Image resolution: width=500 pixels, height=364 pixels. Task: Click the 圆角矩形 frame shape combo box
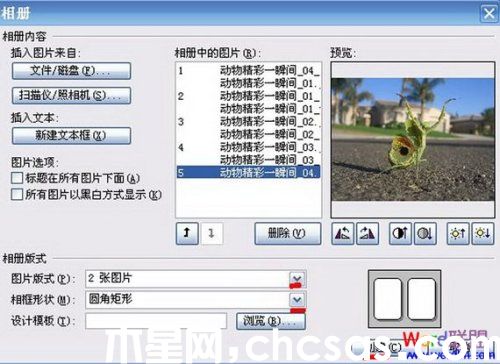(196, 300)
